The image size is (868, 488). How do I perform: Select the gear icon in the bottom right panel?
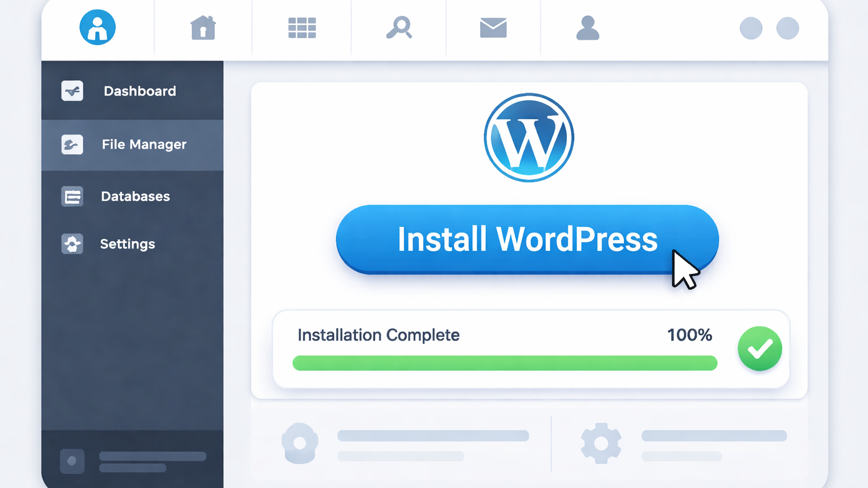point(601,443)
